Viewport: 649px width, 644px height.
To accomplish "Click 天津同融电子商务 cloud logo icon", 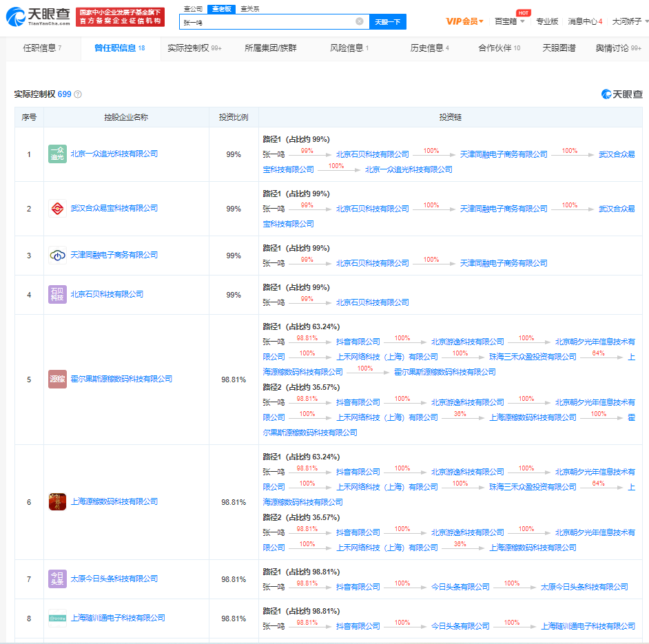I will pyautogui.click(x=58, y=256).
